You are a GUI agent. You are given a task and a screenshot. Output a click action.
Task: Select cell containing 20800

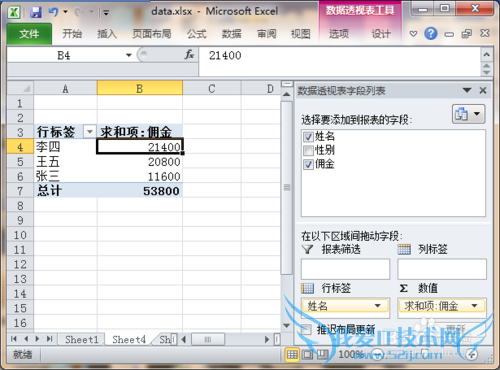(140, 162)
